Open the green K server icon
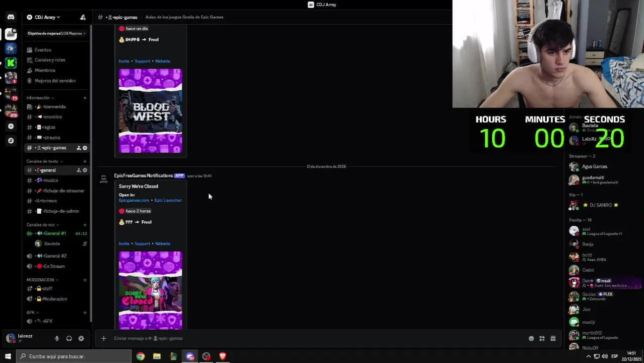 (x=11, y=63)
